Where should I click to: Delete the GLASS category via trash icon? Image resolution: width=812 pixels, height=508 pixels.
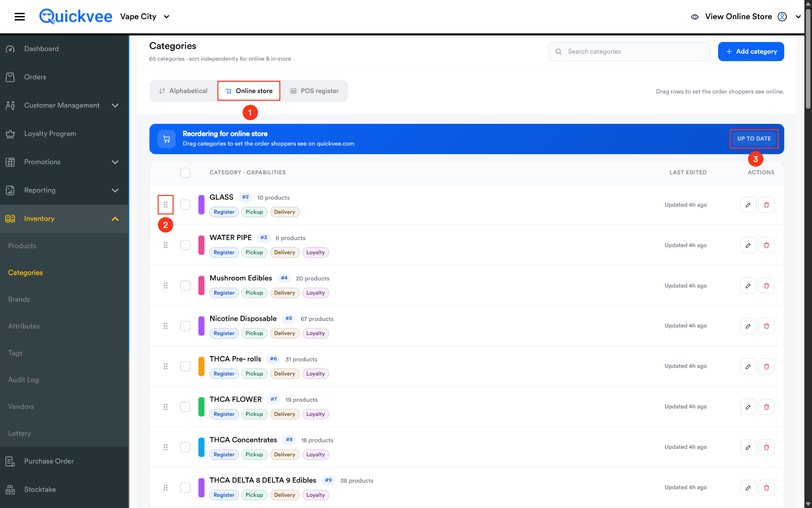pos(766,205)
